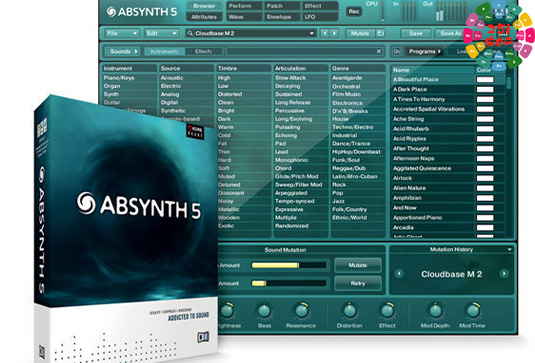535x363 pixels.
Task: Click the Retry button
Action: 358,283
